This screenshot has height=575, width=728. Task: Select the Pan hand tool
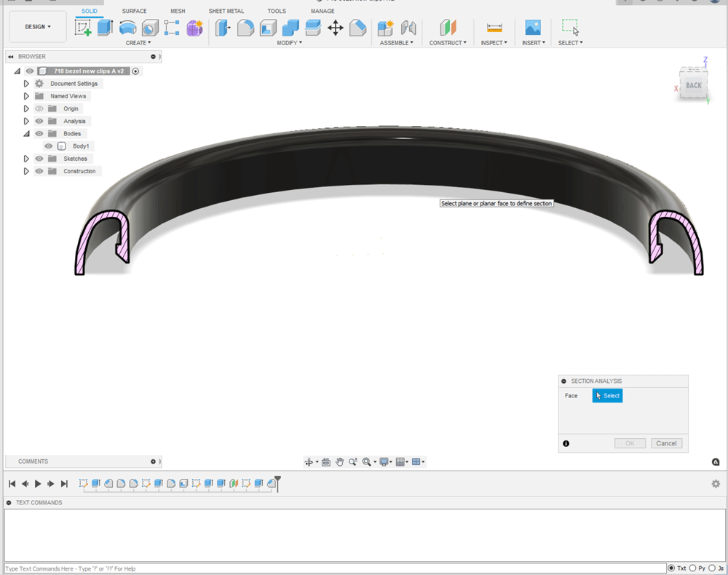(x=339, y=462)
